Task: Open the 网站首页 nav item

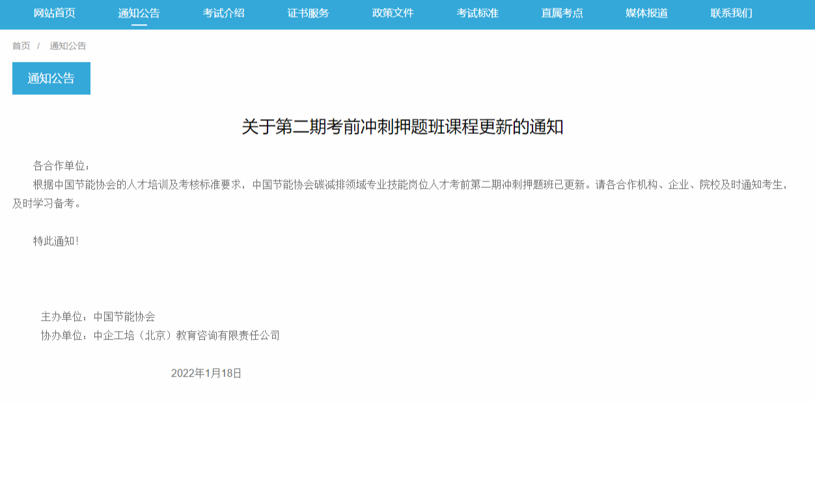Action: coord(55,13)
